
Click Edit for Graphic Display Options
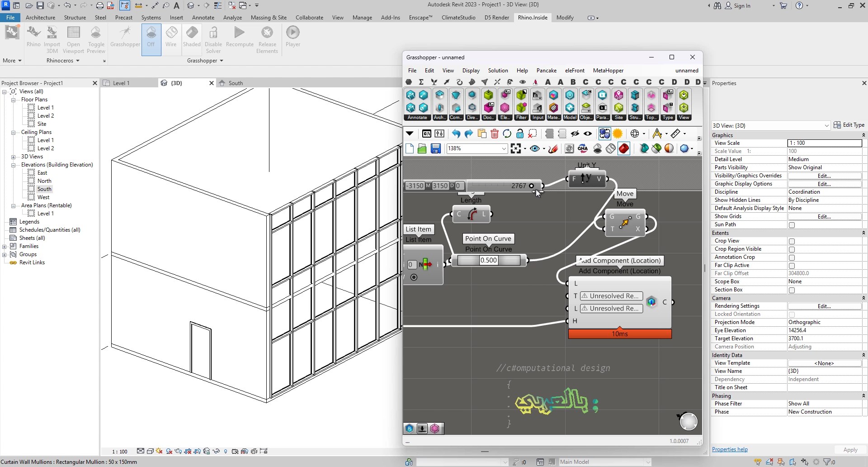[x=825, y=184]
